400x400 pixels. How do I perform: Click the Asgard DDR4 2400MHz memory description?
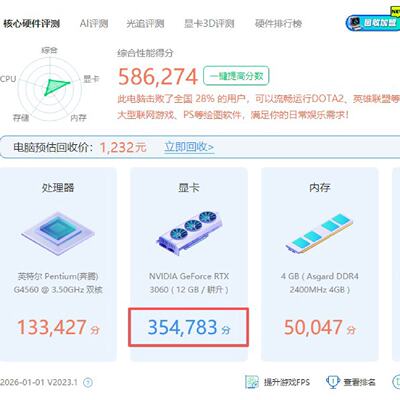pos(319,283)
